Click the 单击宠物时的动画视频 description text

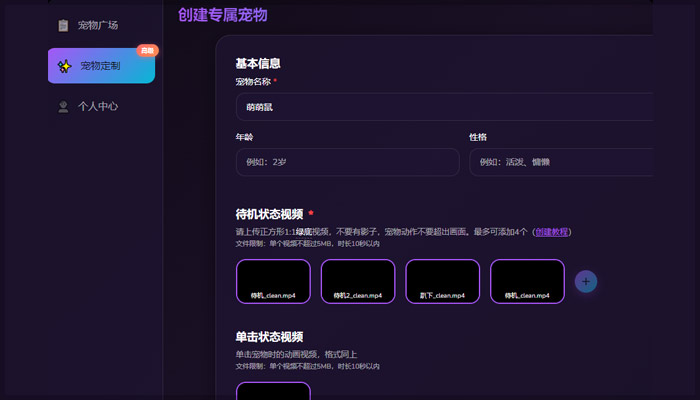pyautogui.click(x=296, y=354)
